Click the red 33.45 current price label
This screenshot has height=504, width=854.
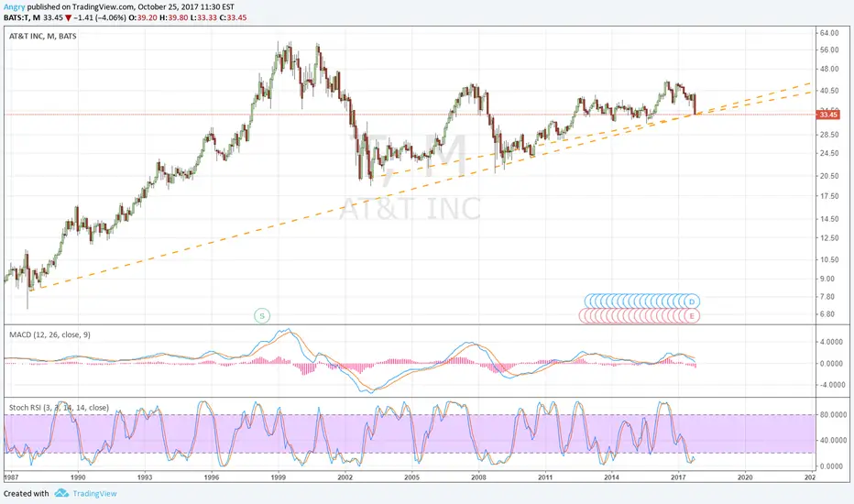point(828,115)
